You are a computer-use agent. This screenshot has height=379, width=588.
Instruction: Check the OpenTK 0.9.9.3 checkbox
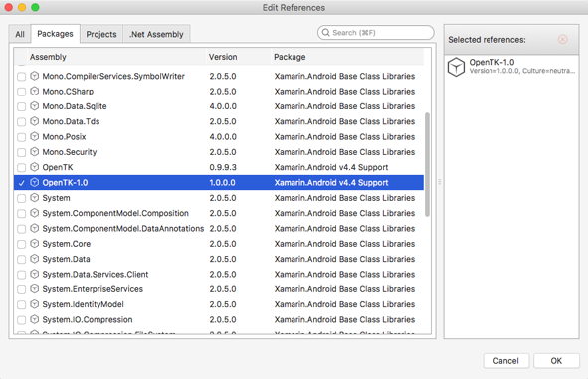click(x=21, y=167)
